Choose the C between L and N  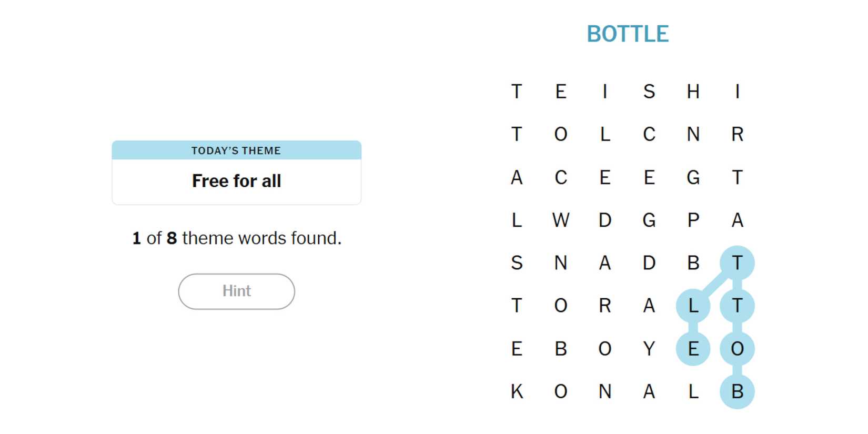click(x=649, y=135)
